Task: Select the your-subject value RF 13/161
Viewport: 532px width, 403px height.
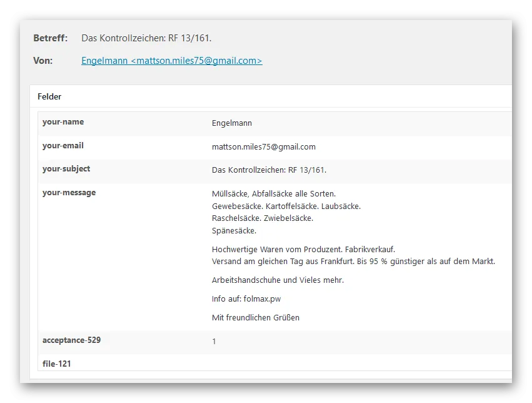Action: 269,170
